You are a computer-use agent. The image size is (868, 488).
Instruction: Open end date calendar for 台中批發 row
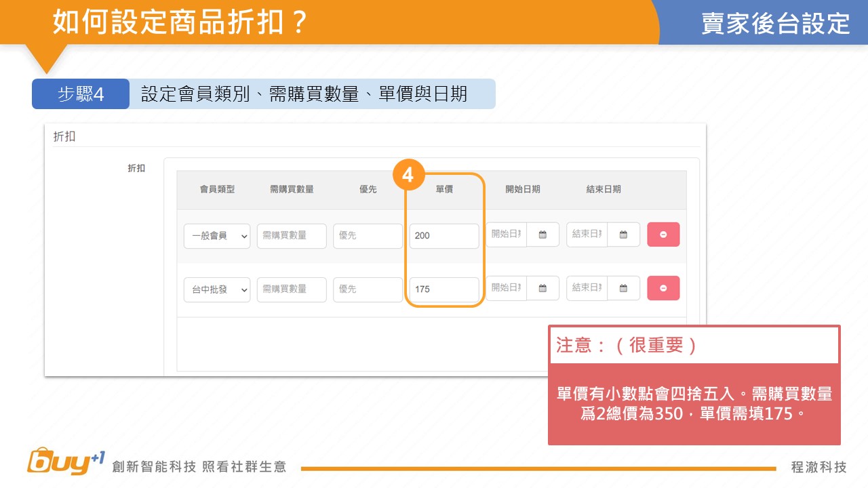tap(623, 288)
